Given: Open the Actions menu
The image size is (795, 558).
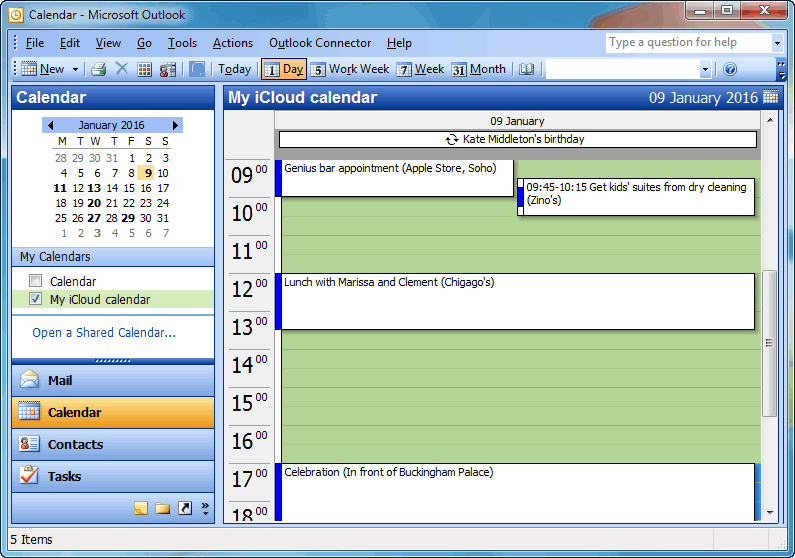Looking at the screenshot, I should (233, 43).
